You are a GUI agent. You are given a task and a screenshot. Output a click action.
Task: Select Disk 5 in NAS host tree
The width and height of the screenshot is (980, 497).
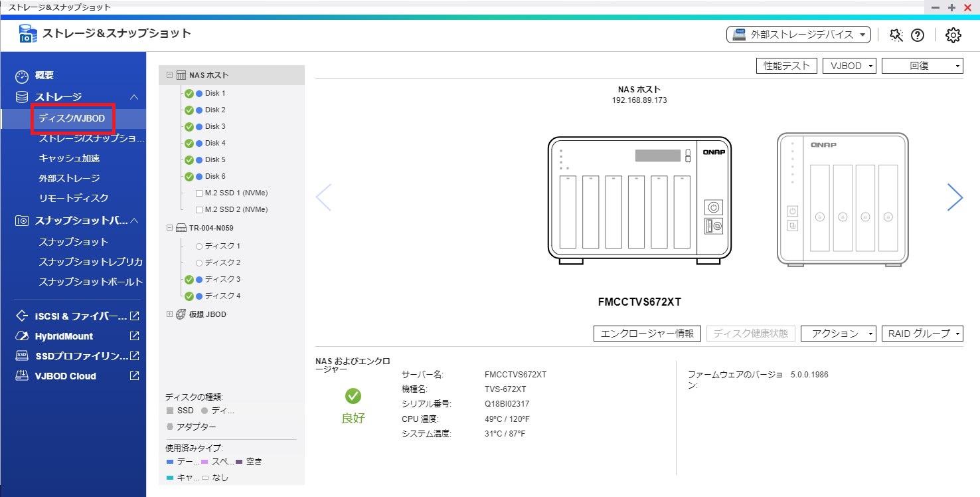pos(215,159)
